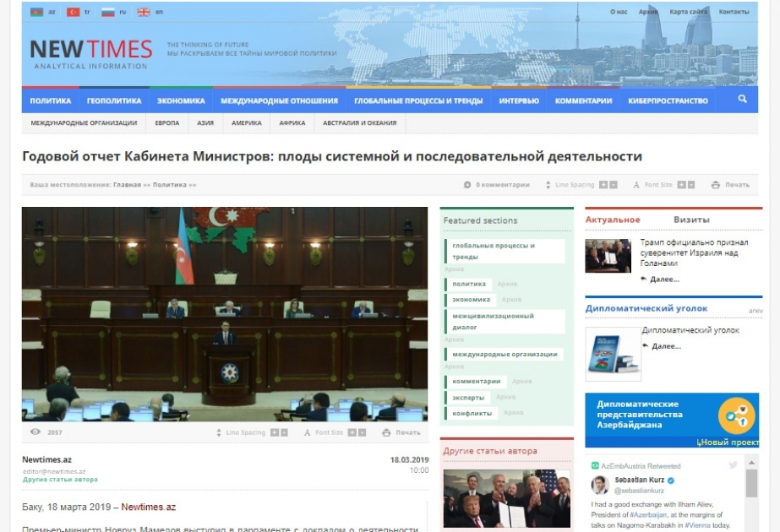
Task: Decrease line spacing in top bar
Action: coord(614,184)
